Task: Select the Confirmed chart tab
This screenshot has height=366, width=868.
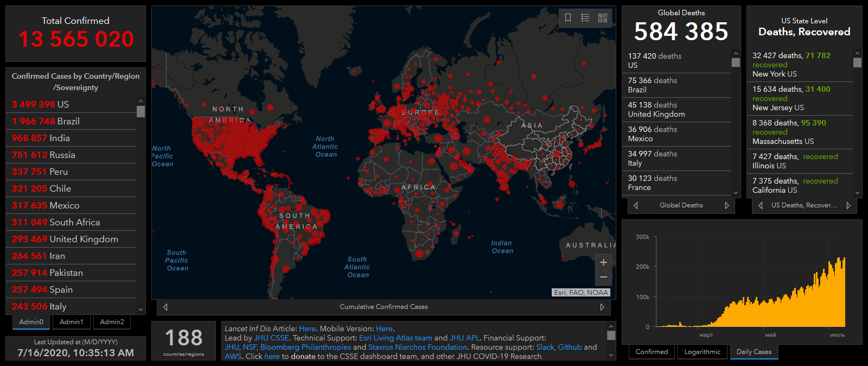Action: coord(652,352)
